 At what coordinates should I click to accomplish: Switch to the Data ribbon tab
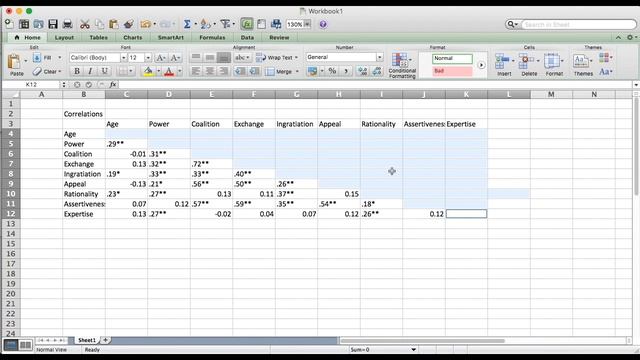coord(247,38)
